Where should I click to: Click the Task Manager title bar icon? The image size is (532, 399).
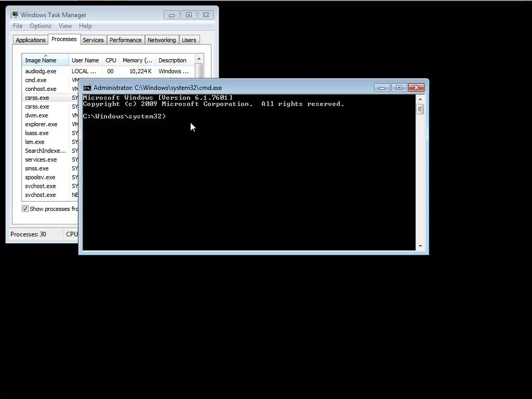pyautogui.click(x=15, y=15)
